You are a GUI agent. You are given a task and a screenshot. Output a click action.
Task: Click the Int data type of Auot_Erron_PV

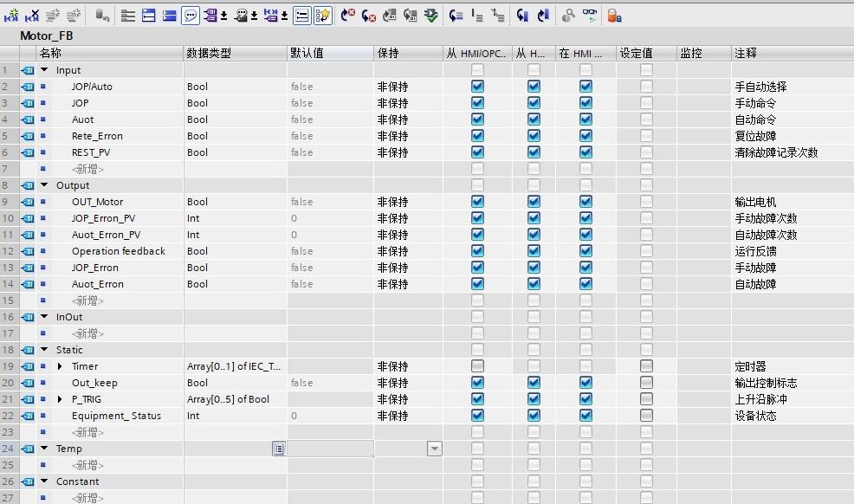[193, 235]
